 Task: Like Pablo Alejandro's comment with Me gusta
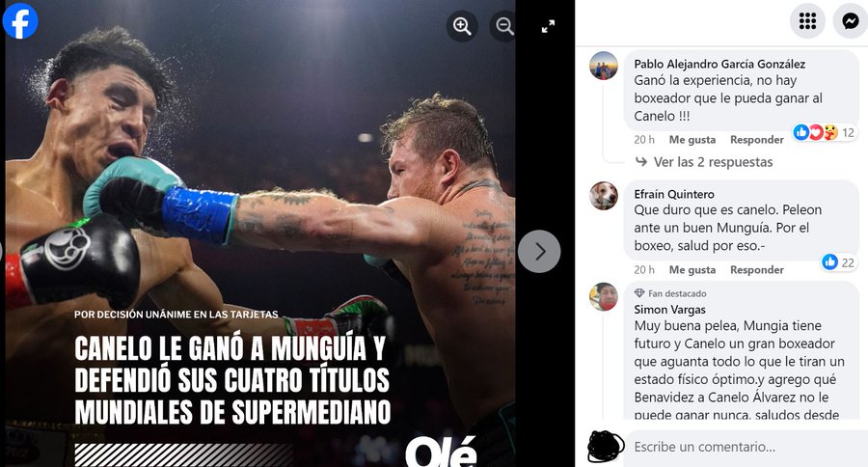pos(692,140)
